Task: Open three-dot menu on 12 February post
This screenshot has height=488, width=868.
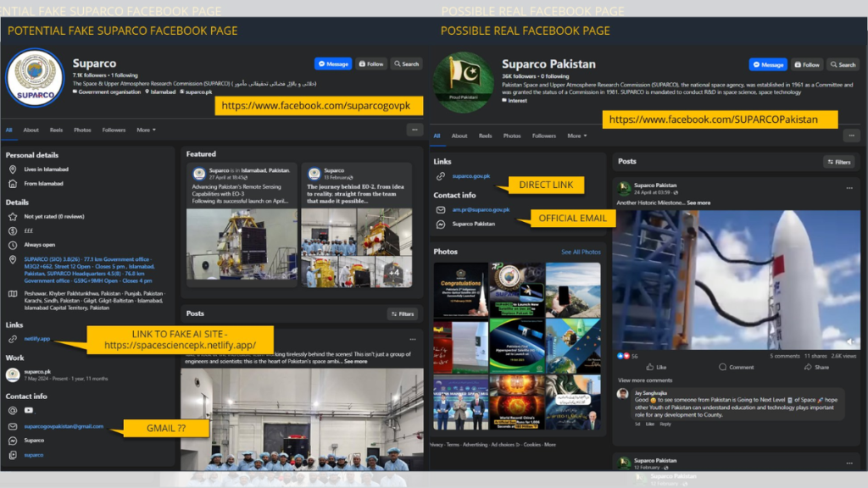Action: (x=849, y=463)
